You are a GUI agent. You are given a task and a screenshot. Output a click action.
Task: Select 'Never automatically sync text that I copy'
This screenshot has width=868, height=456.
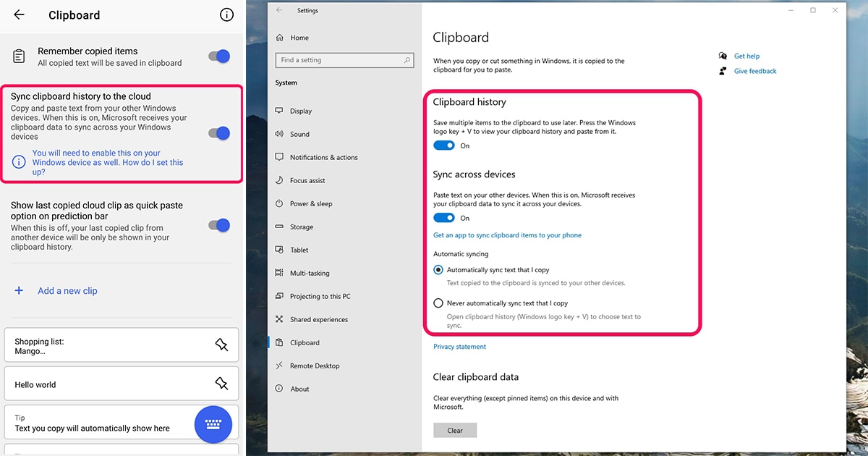438,303
